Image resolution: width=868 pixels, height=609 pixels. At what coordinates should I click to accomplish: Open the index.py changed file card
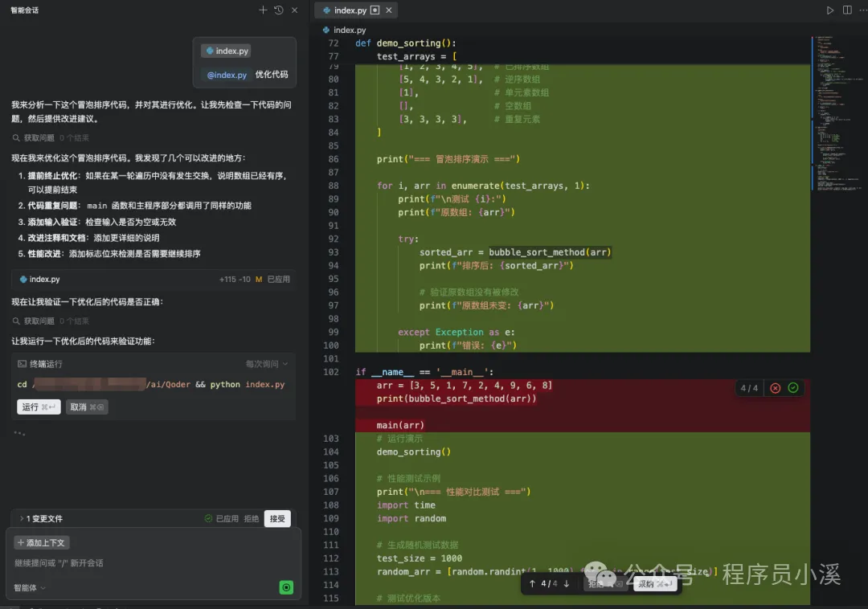(x=154, y=280)
